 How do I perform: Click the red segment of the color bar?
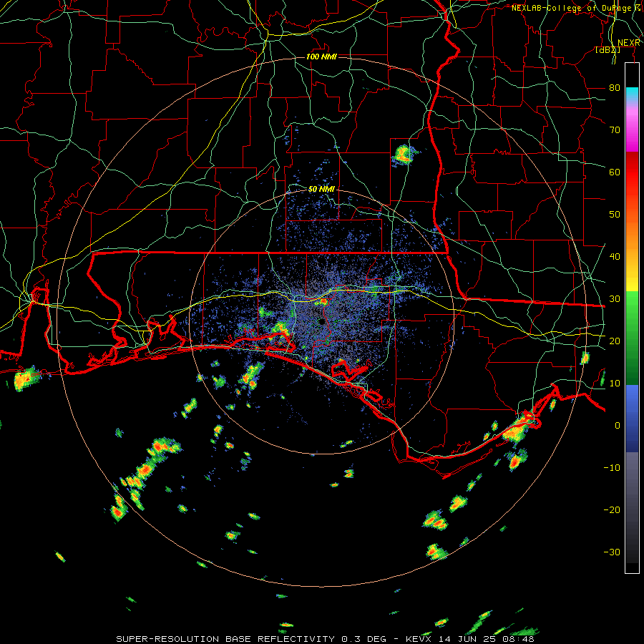click(x=632, y=182)
